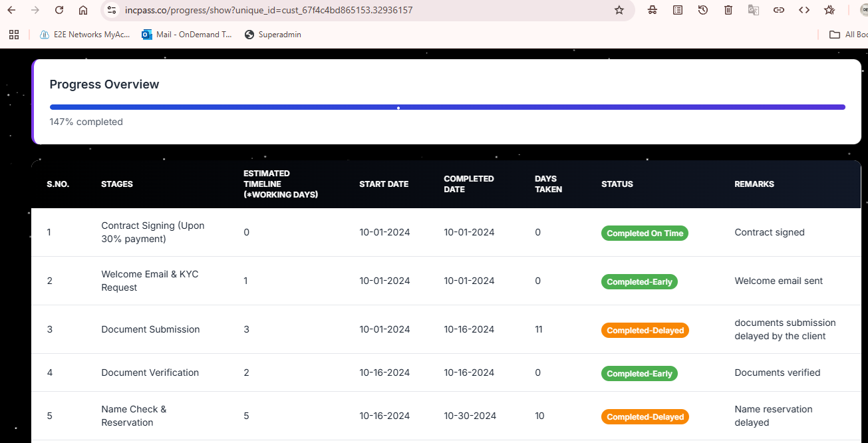Open the list-form extension icon
The width and height of the screenshot is (868, 443).
pos(678,10)
